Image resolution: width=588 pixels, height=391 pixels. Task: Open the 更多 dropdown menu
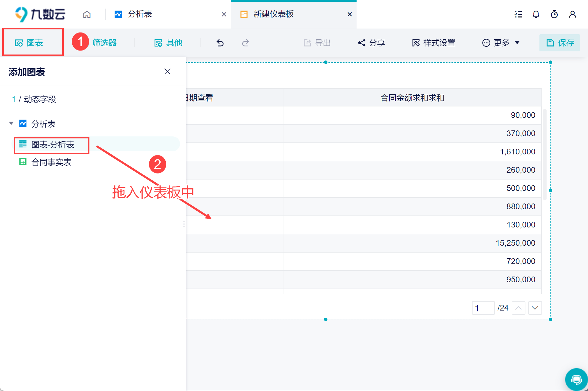501,43
